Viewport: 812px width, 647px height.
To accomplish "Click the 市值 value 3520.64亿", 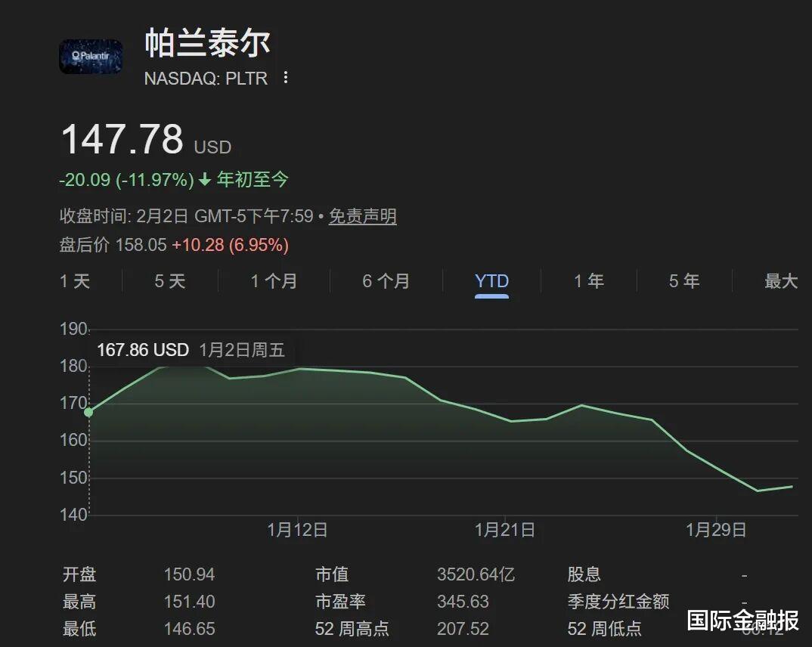I will pyautogui.click(x=476, y=574).
